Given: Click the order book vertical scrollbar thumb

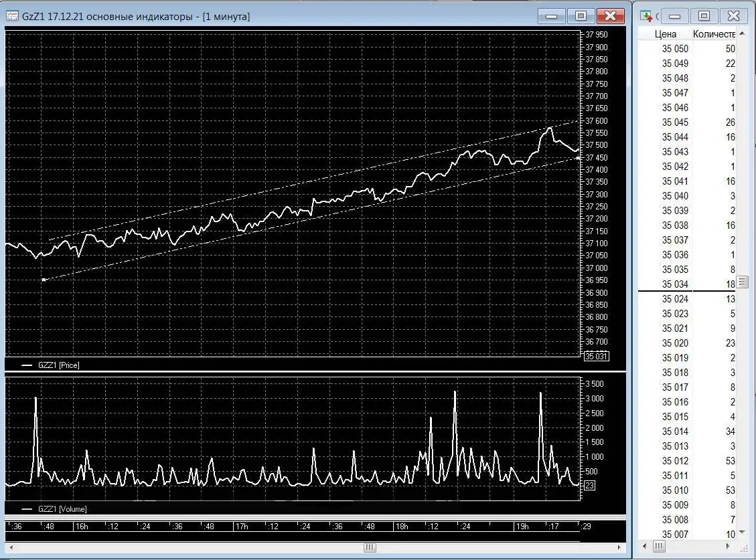Looking at the screenshot, I should pos(742,282).
